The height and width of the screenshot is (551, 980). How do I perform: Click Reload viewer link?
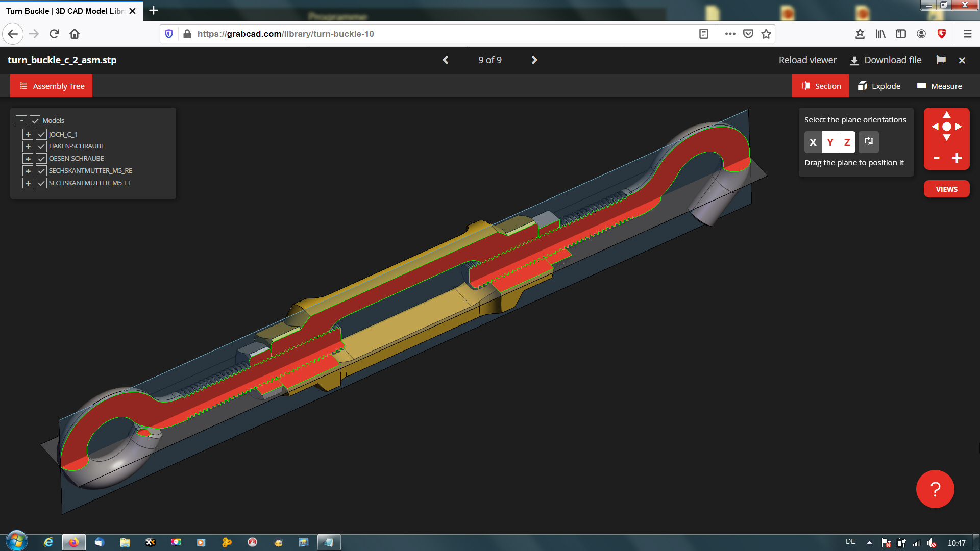(807, 60)
